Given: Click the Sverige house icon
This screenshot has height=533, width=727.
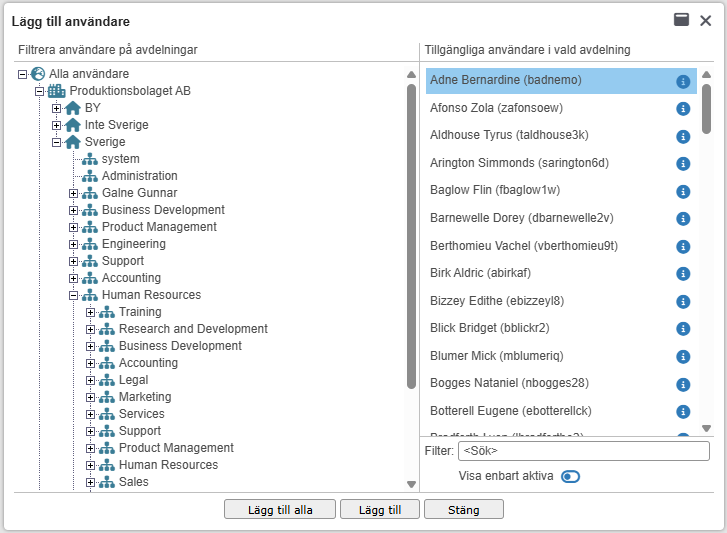Looking at the screenshot, I should (72, 142).
